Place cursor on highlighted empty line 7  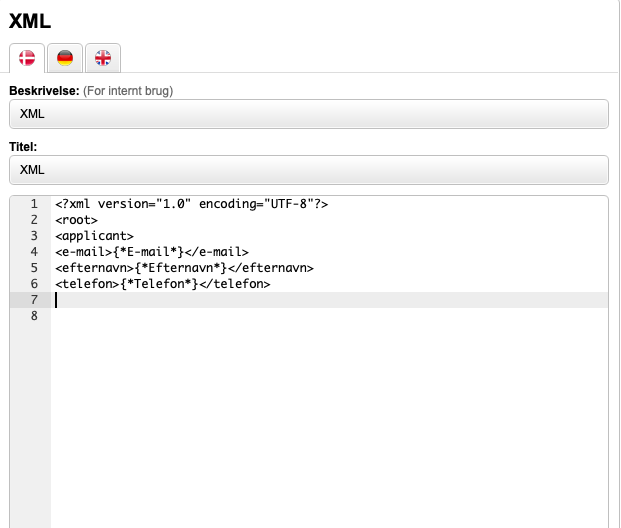[x=300, y=300]
